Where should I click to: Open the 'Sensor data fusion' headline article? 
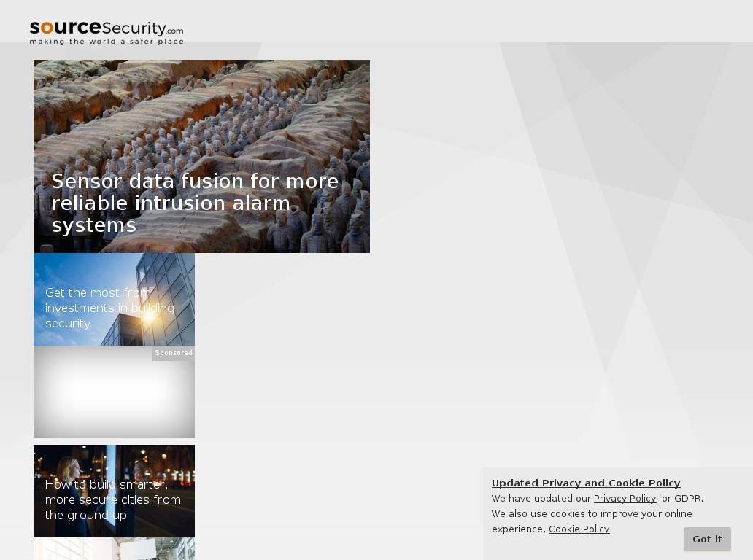(x=195, y=203)
